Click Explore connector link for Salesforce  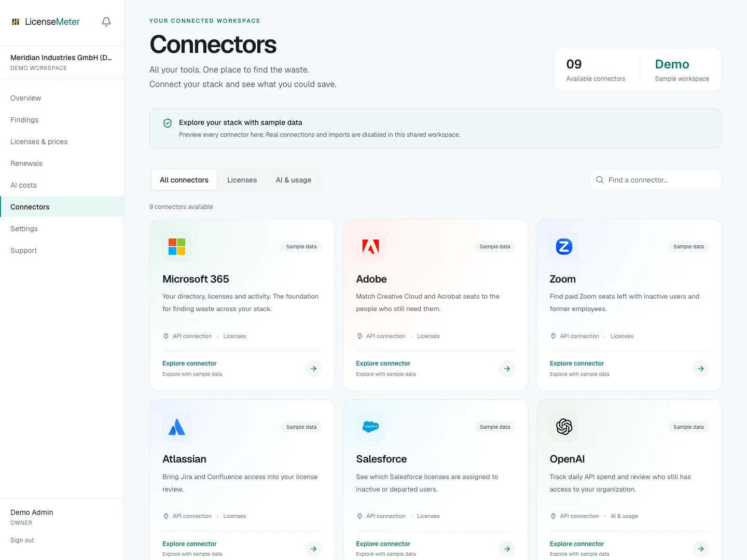tap(383, 544)
